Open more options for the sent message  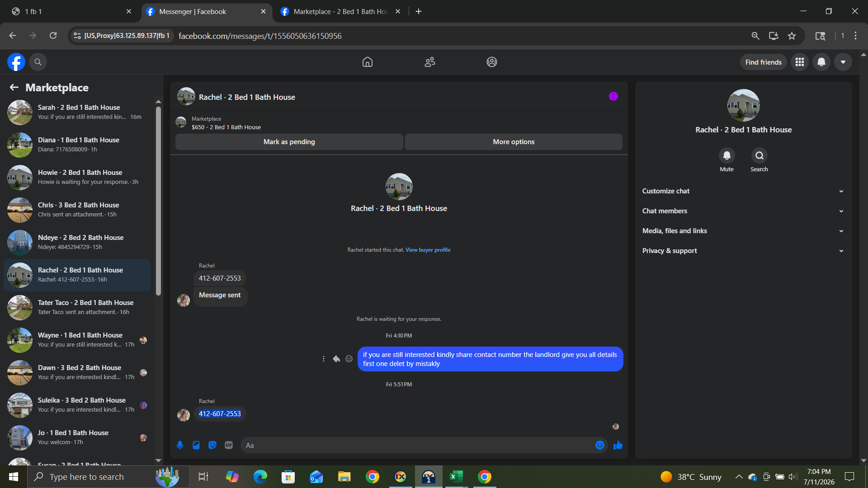tap(324, 359)
